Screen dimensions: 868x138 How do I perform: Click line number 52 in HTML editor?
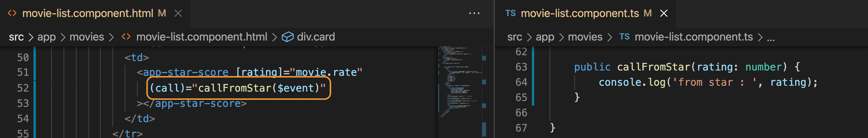[23, 88]
